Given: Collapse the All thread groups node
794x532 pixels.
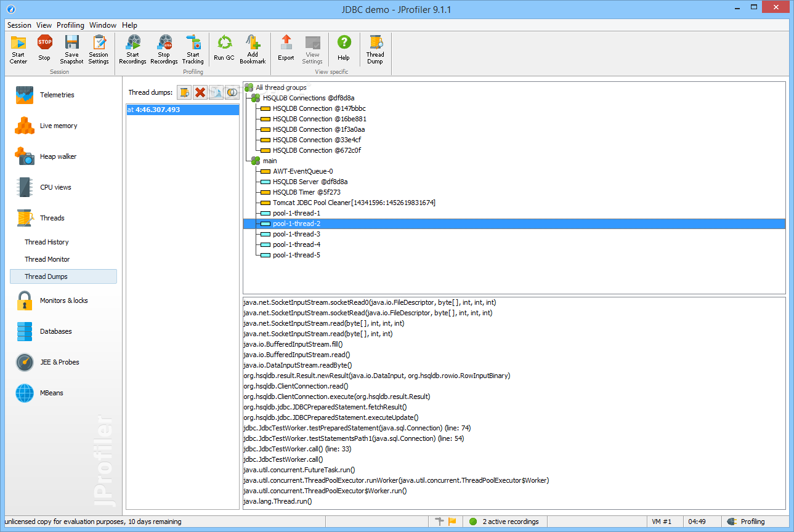Looking at the screenshot, I should tap(249, 87).
